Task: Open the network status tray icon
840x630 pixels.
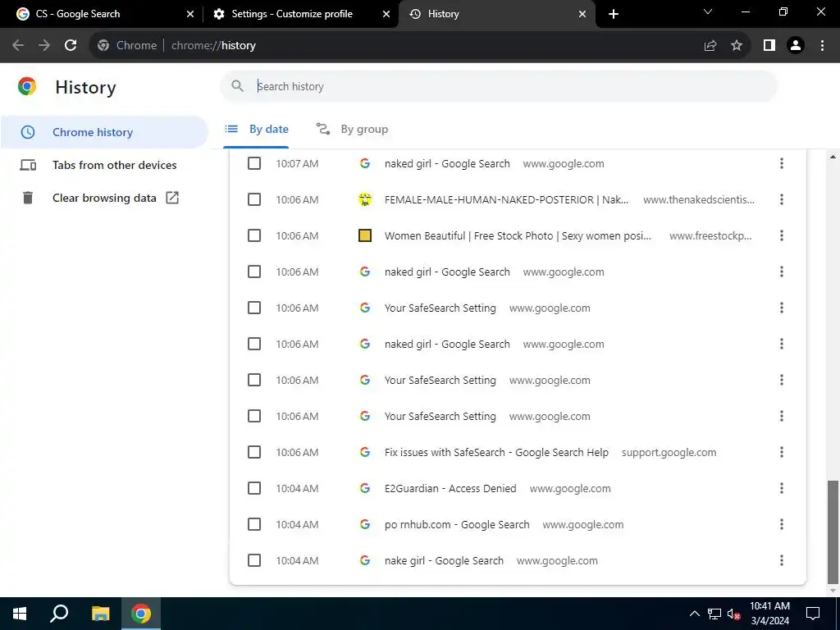Action: [x=714, y=614]
